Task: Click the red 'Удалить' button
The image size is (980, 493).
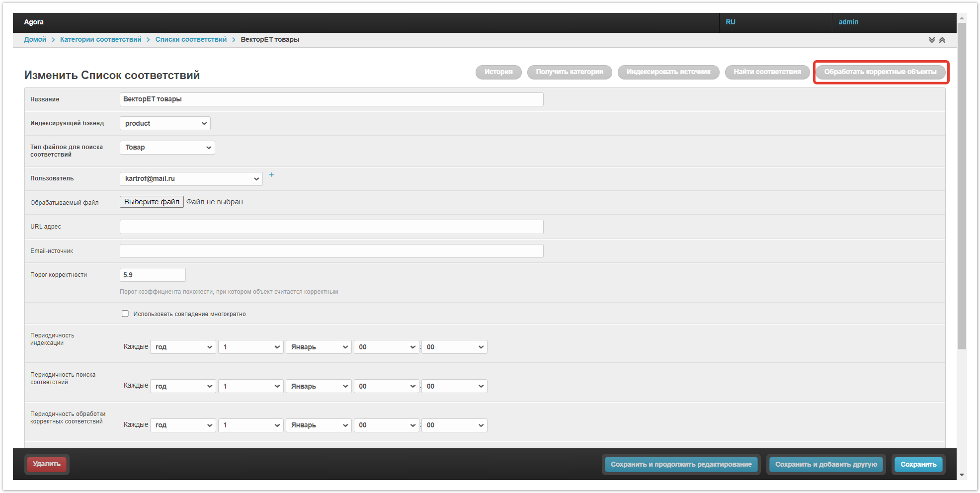Action: (x=47, y=464)
